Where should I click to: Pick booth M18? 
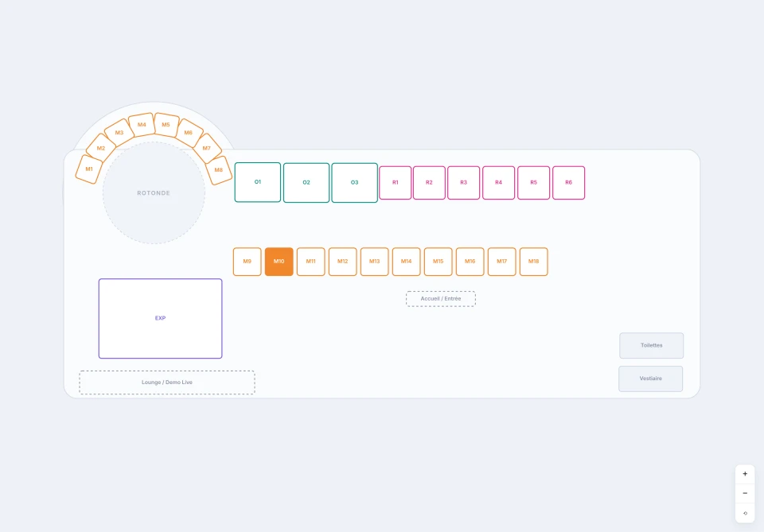[x=533, y=262]
